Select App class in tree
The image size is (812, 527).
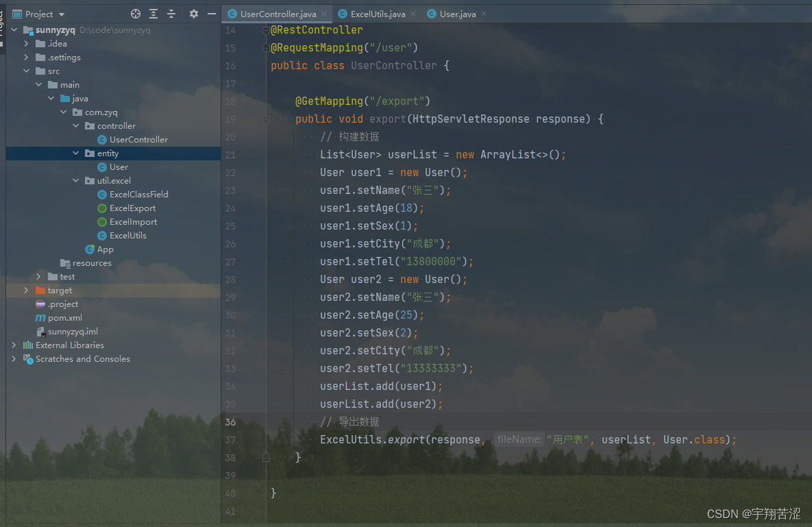click(105, 249)
